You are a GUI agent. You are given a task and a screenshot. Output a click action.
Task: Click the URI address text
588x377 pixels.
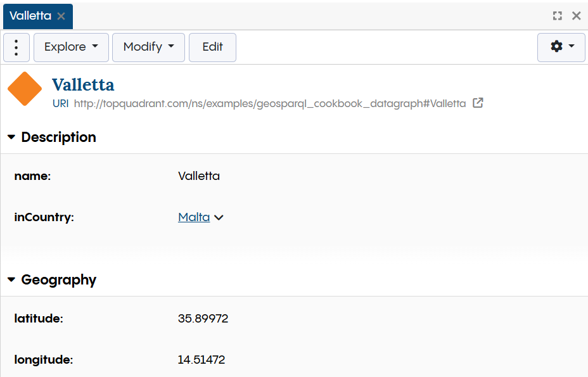pyautogui.click(x=270, y=103)
